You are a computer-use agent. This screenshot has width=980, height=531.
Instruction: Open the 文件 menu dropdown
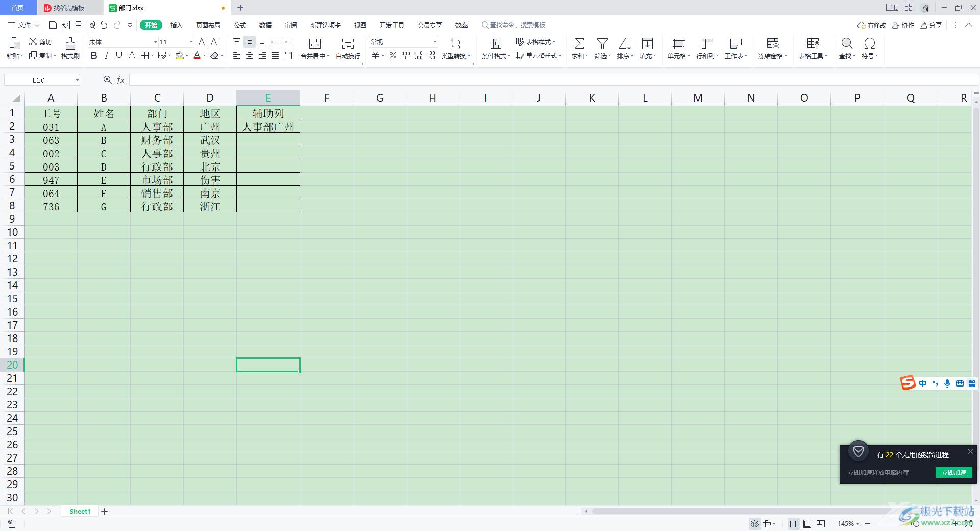tap(23, 25)
